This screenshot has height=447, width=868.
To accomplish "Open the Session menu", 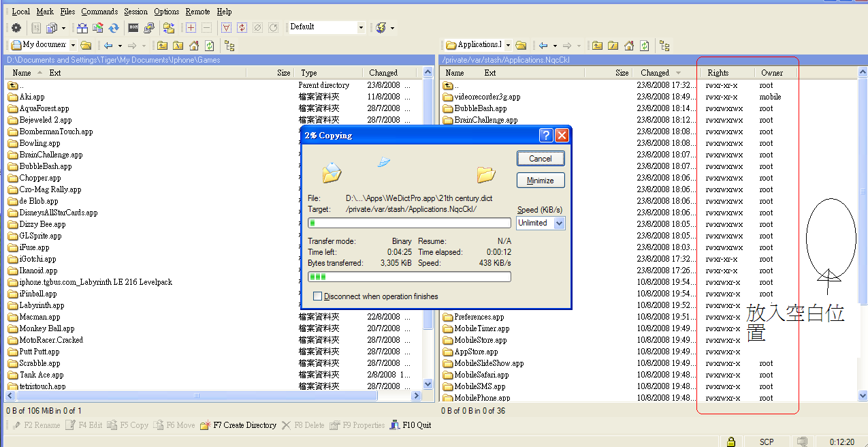I will point(135,12).
